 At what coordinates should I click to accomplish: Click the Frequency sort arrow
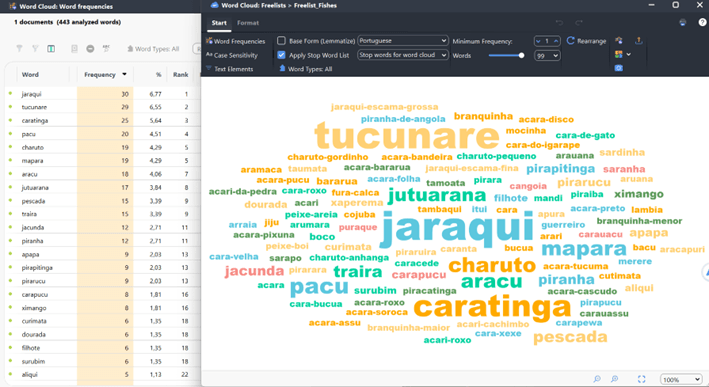(x=124, y=75)
